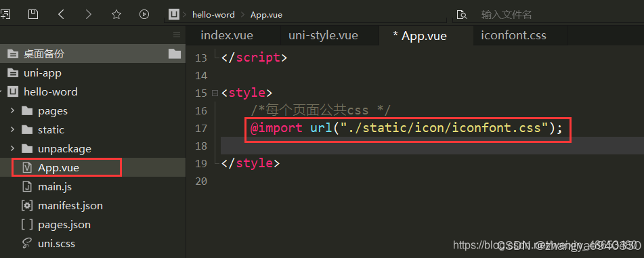This screenshot has width=644, height=258.
Task: Click the run play icon
Action: [x=144, y=14]
